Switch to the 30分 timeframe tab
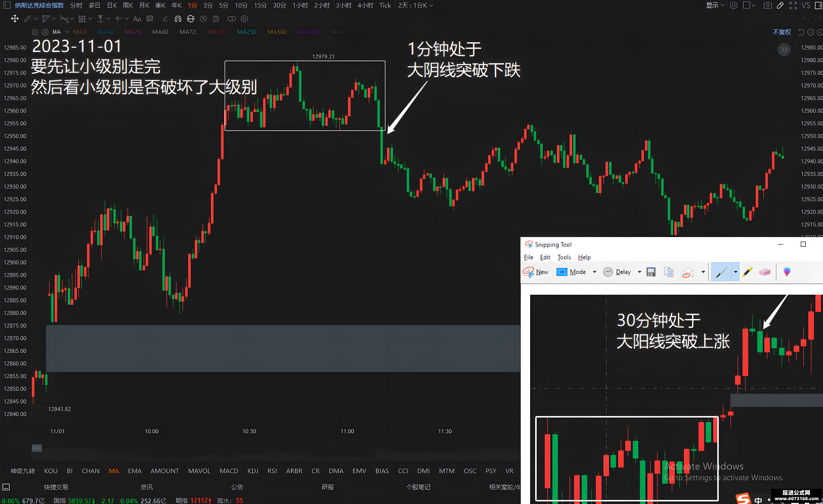Screen dimensions: 823x504 pyautogui.click(x=279, y=5)
